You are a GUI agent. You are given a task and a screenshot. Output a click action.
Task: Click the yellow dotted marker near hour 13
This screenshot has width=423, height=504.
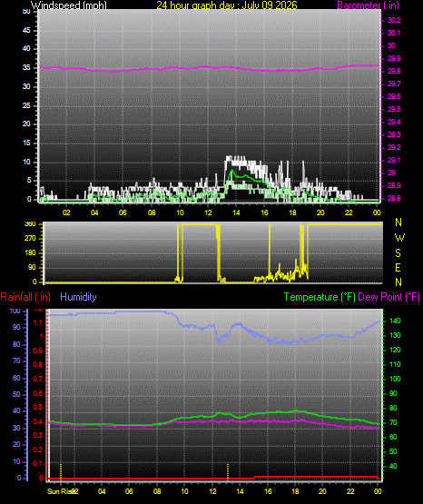pos(228,472)
